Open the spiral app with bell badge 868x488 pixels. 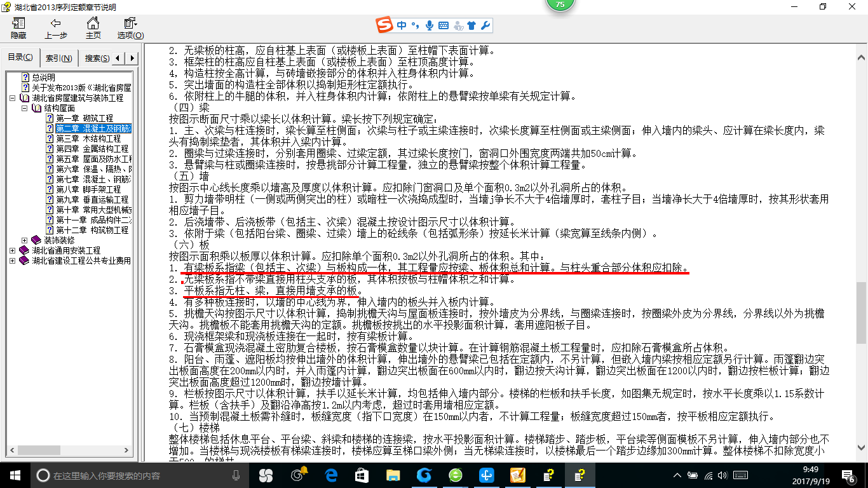point(299,475)
